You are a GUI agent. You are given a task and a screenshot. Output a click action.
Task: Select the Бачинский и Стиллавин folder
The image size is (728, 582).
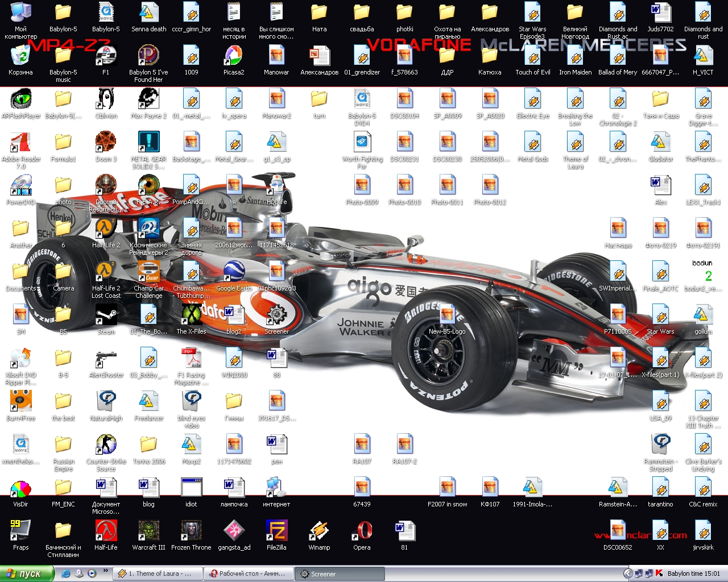tap(63, 539)
